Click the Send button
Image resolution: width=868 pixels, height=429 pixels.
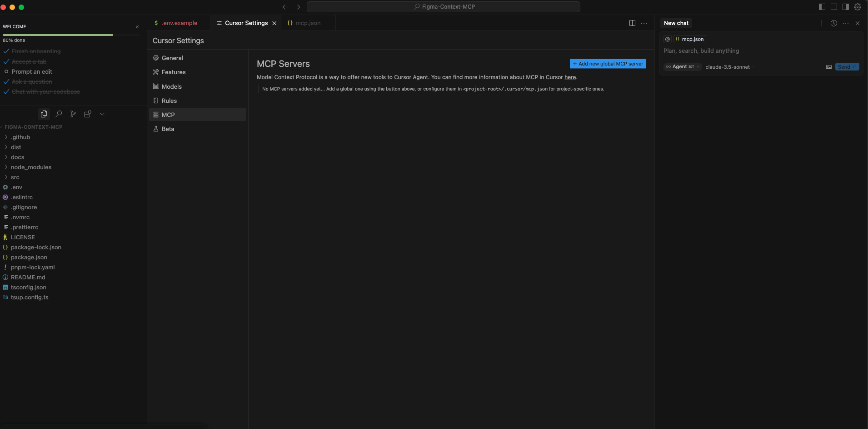(x=847, y=67)
